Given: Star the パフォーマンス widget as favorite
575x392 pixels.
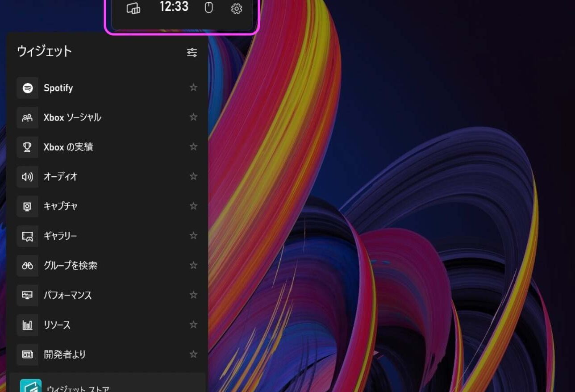Looking at the screenshot, I should pos(193,295).
